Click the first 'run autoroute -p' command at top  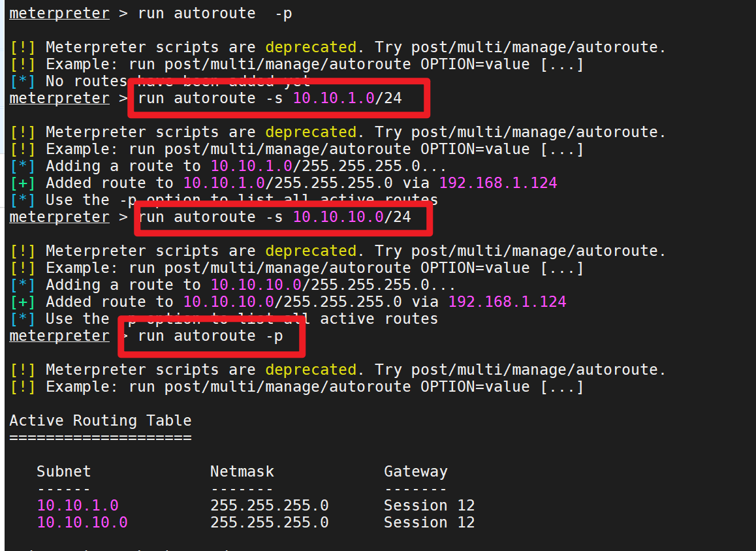(x=215, y=14)
